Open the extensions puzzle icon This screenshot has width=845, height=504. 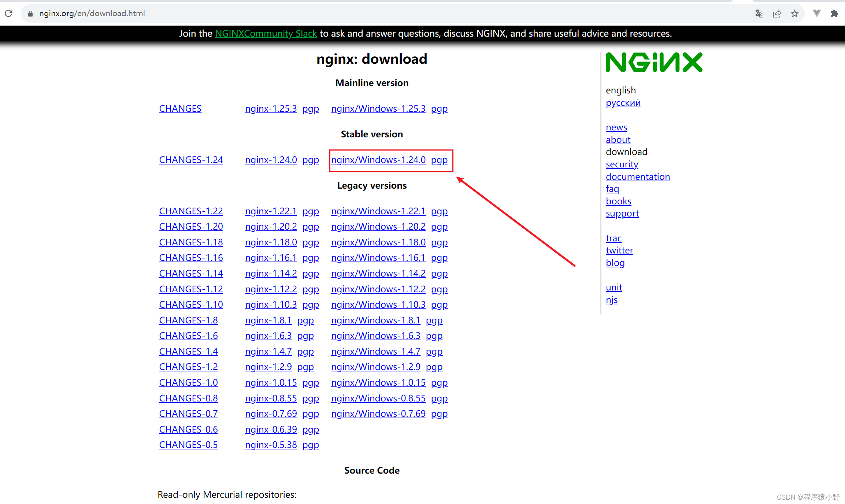point(834,14)
